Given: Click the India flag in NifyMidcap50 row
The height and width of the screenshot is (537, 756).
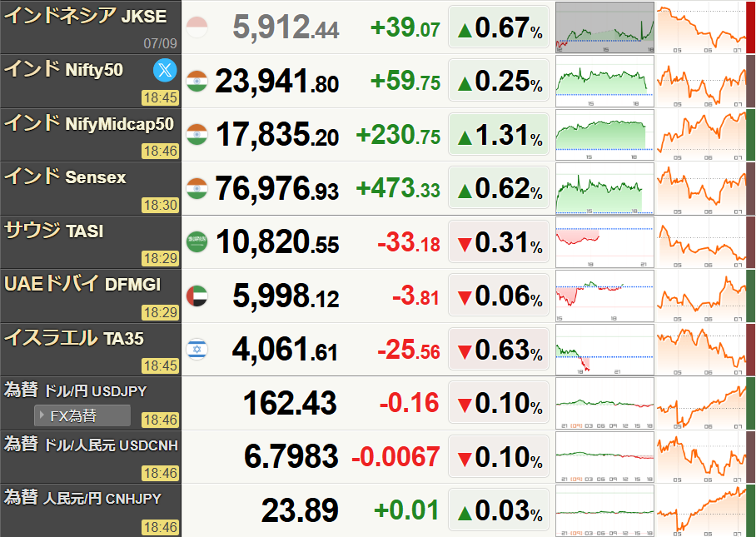Looking at the screenshot, I should coord(196,135).
